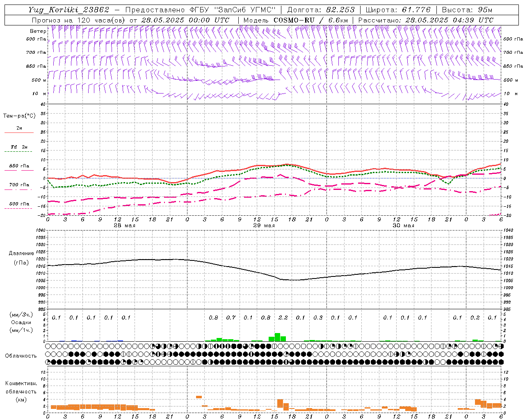This screenshot has height=420, width=525.
Task: Click the 2.2 precipitation total value
Action: (x=283, y=318)
